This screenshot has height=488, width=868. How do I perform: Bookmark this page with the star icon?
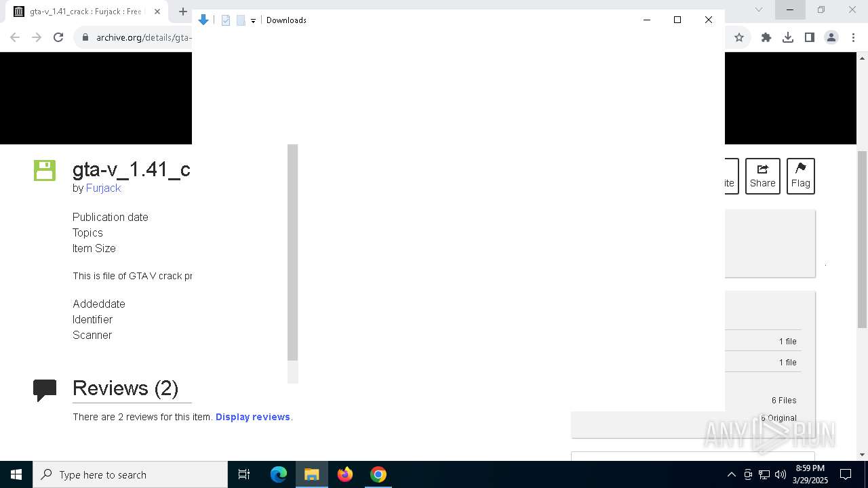(x=739, y=37)
